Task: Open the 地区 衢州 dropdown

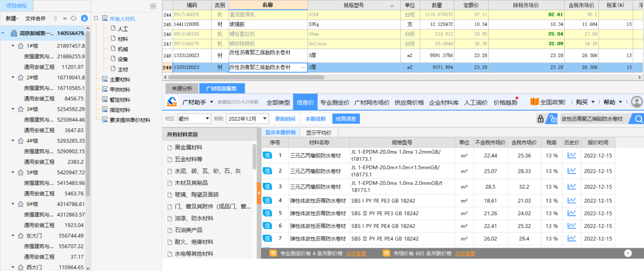Action: [x=194, y=119]
